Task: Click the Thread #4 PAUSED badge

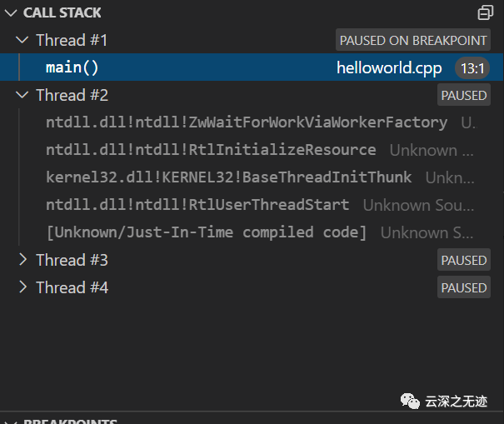Action: [464, 287]
